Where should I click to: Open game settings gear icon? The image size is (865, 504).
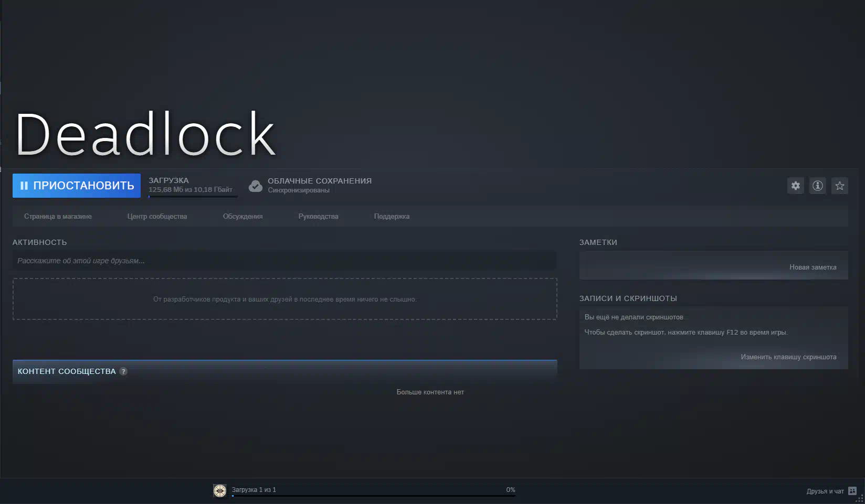[x=796, y=186]
